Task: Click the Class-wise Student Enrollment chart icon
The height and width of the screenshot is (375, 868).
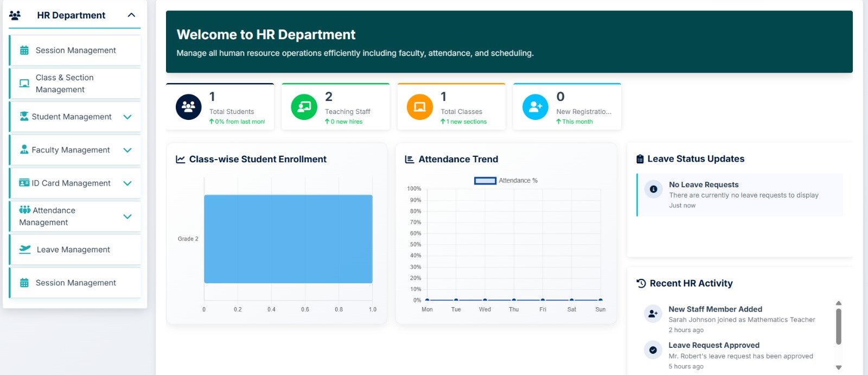Action: coord(181,159)
